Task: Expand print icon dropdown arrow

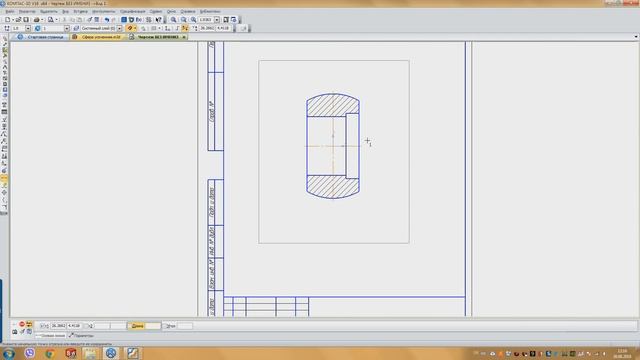Action: (x=42, y=20)
